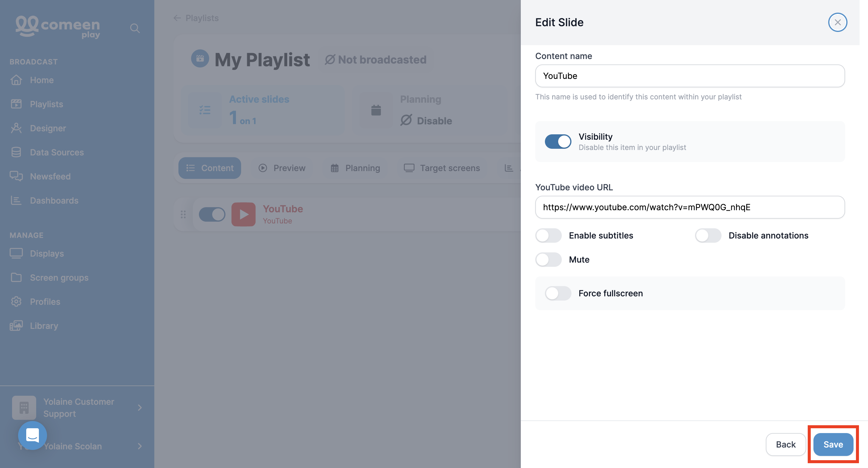
Task: Click the Planning calendar card icon
Action: (376, 110)
